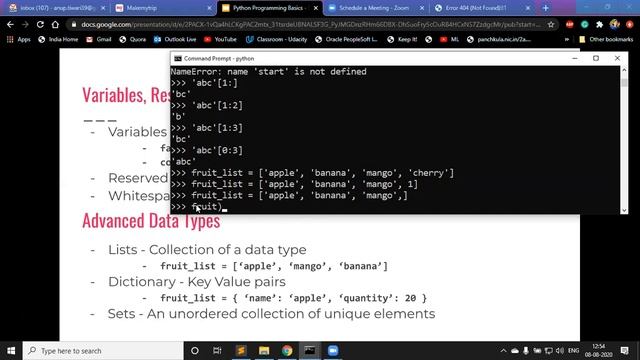The image size is (640, 360).
Task: Open the Gmail bookmark
Action: (x=99, y=40)
